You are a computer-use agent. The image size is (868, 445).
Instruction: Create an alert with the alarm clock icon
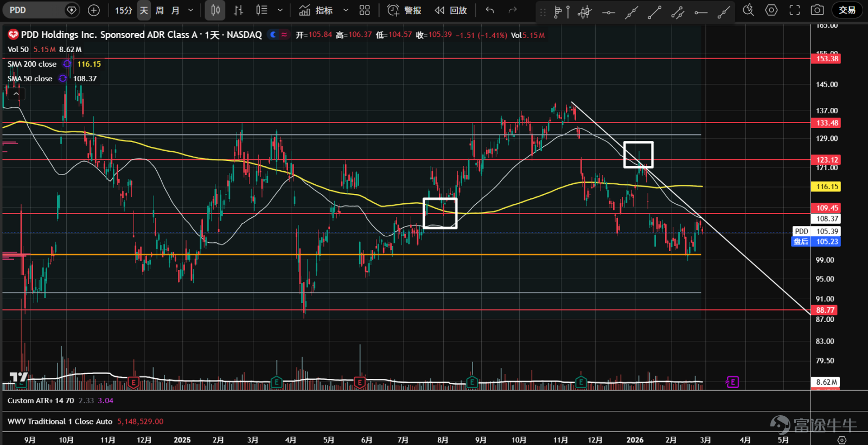393,10
